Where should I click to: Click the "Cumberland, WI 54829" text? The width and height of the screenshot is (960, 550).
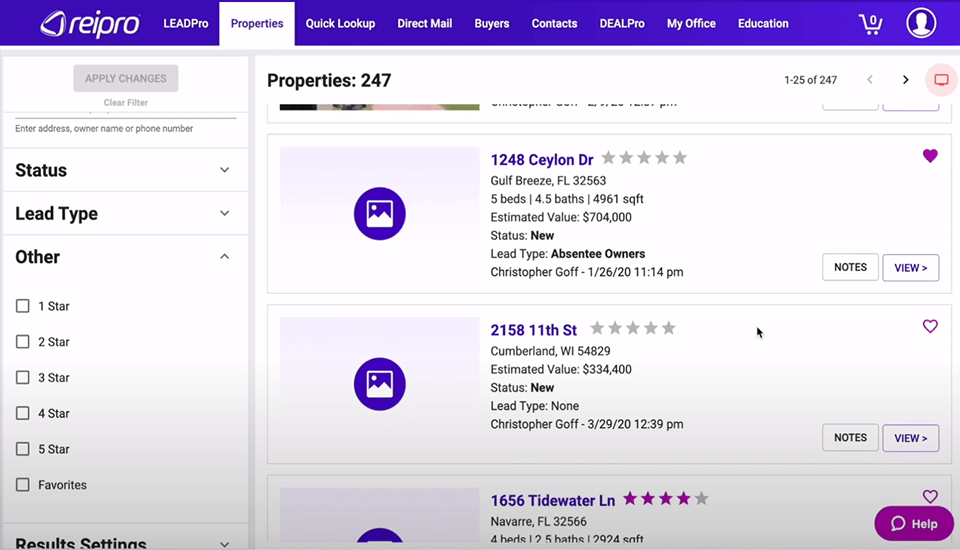[x=550, y=351]
